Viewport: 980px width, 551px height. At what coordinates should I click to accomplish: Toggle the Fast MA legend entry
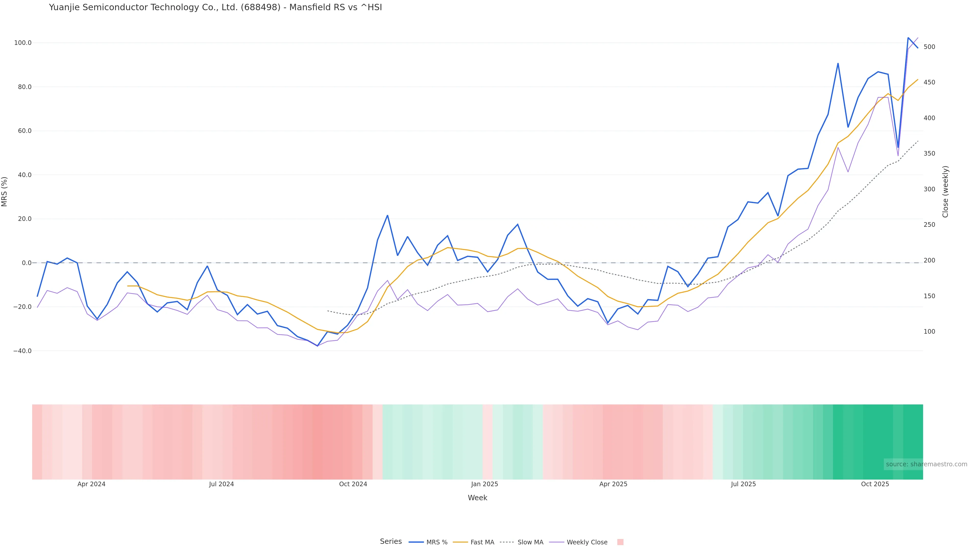[474, 542]
